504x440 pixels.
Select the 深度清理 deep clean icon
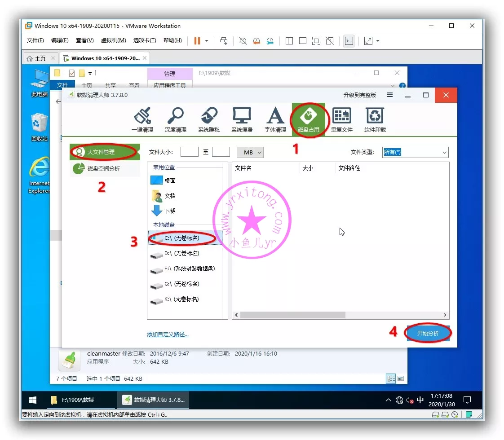(175, 119)
